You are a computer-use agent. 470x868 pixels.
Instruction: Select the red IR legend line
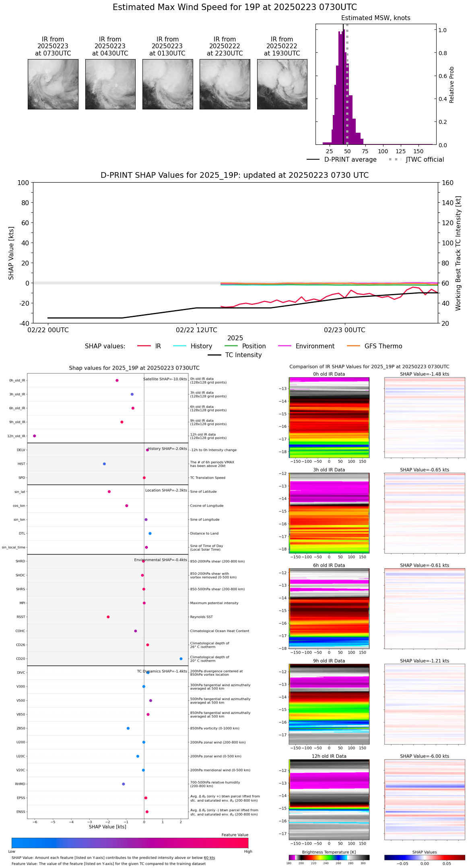pyautogui.click(x=144, y=346)
